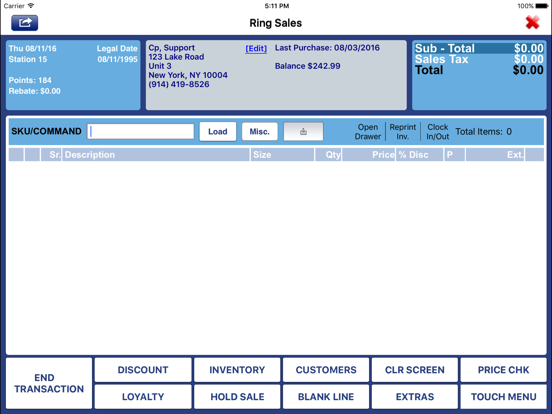Open the DISCOUNT function
Image resolution: width=552 pixels, height=414 pixels.
[x=143, y=370]
